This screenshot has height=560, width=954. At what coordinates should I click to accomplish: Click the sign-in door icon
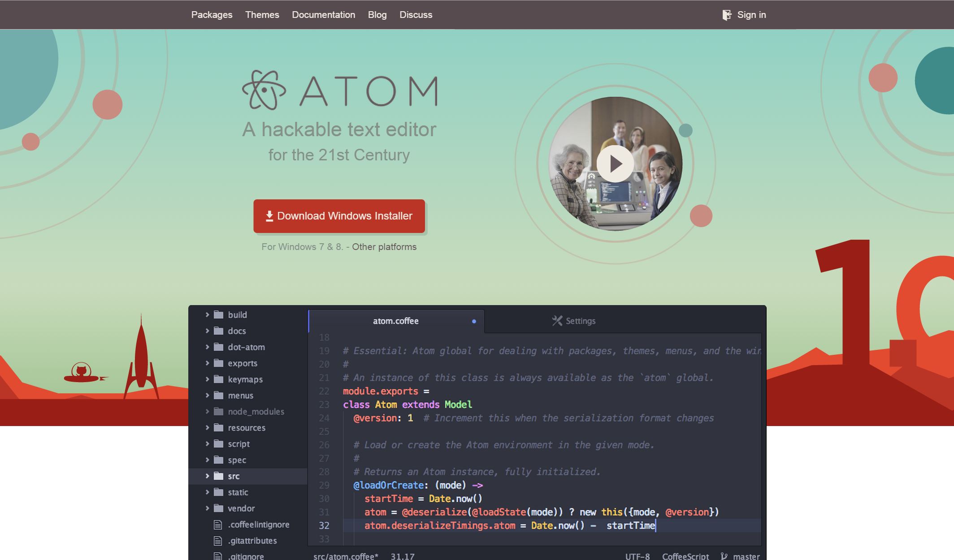pos(727,15)
